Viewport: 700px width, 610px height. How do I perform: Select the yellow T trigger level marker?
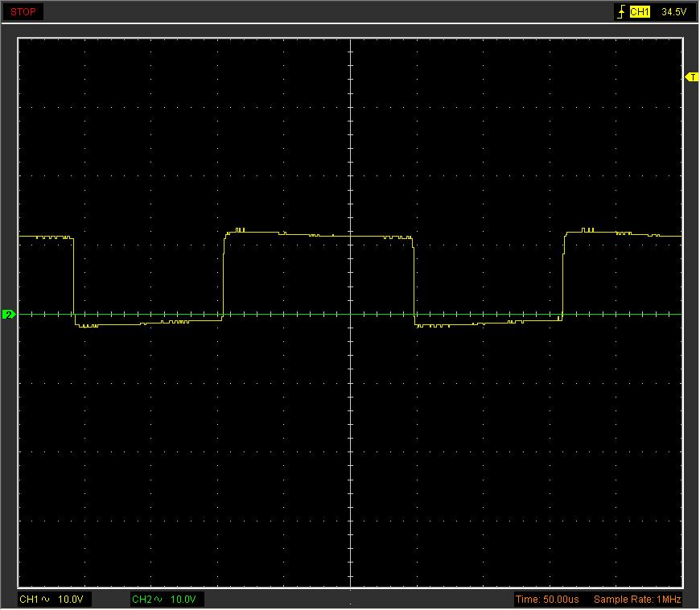coord(691,77)
